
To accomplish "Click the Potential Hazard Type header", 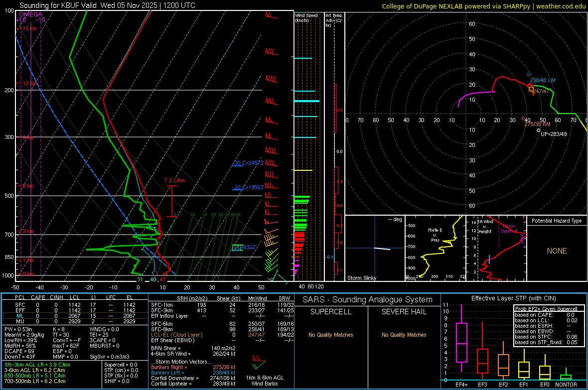I will pyautogui.click(x=557, y=221).
